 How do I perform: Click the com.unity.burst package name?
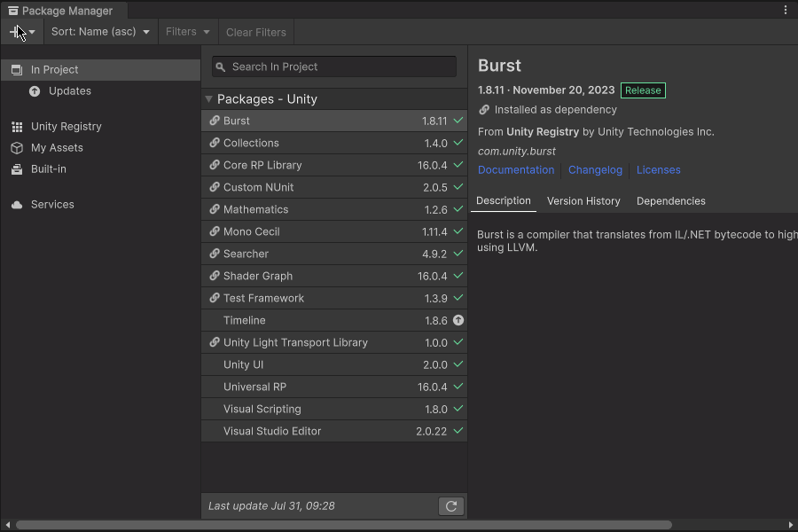pos(517,152)
